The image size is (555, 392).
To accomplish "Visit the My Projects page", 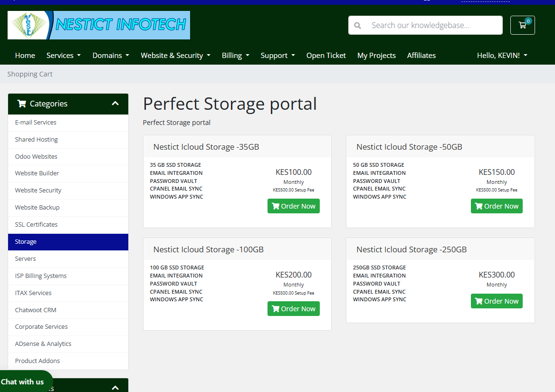I will pos(376,55).
